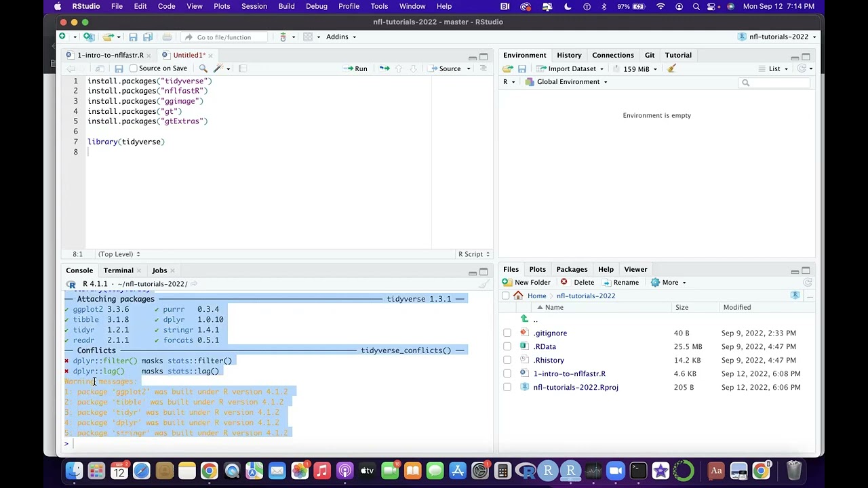Open macOS Spotlight search

click(696, 7)
